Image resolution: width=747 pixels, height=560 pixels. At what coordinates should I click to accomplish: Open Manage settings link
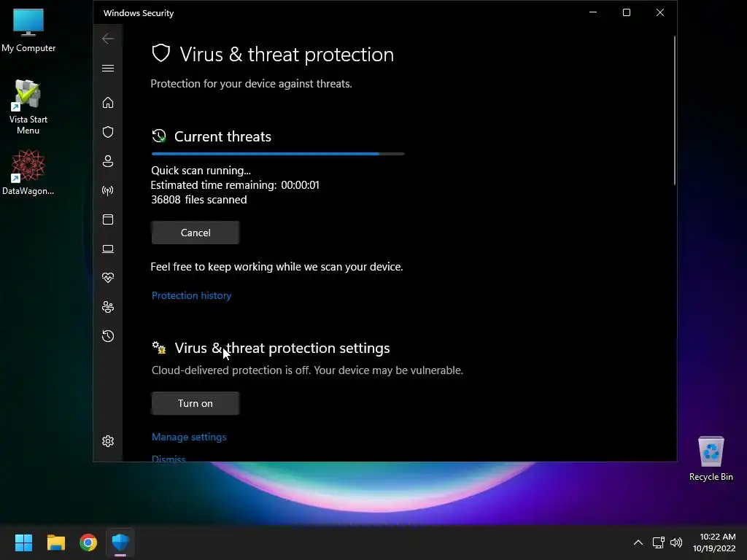tap(189, 437)
